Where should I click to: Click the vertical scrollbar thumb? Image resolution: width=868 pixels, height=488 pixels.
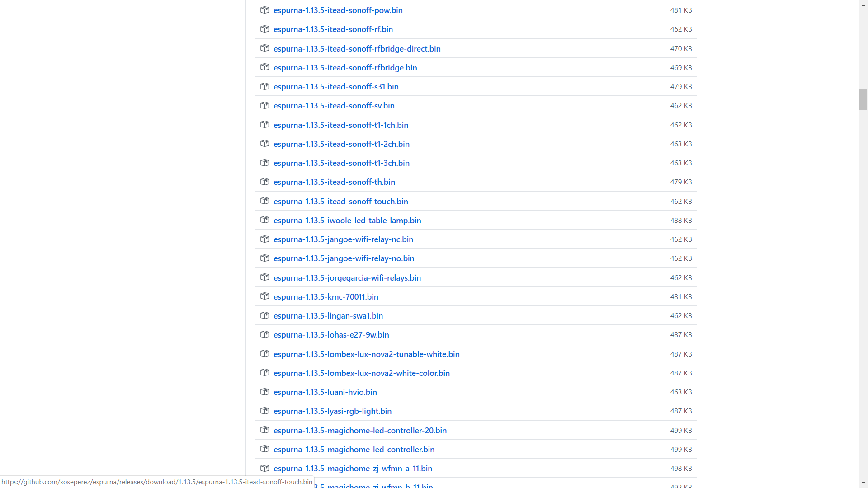863,99
